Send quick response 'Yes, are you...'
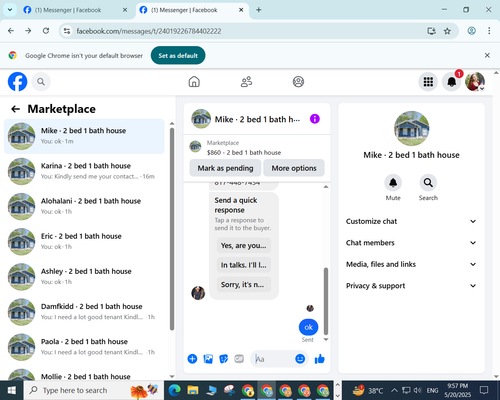This screenshot has height=400, width=500. tap(244, 245)
